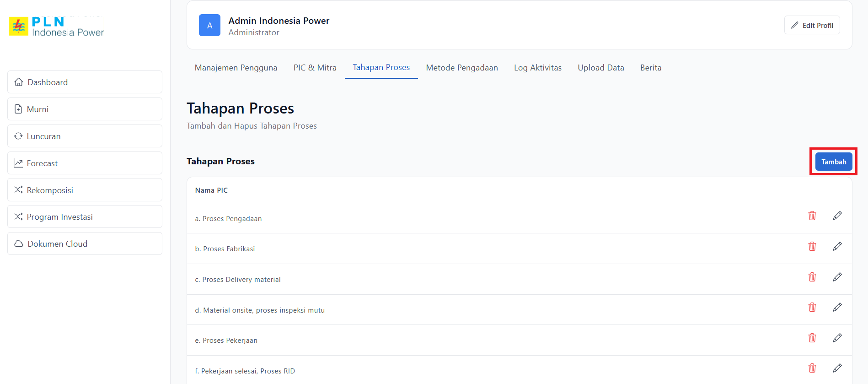The width and height of the screenshot is (868, 384).
Task: Select the Upload Data tab
Action: [x=600, y=68]
